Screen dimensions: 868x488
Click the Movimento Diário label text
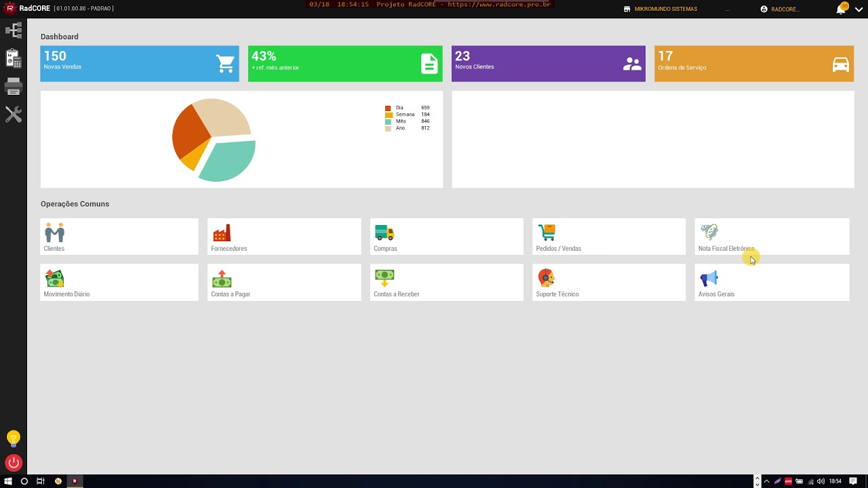point(66,294)
